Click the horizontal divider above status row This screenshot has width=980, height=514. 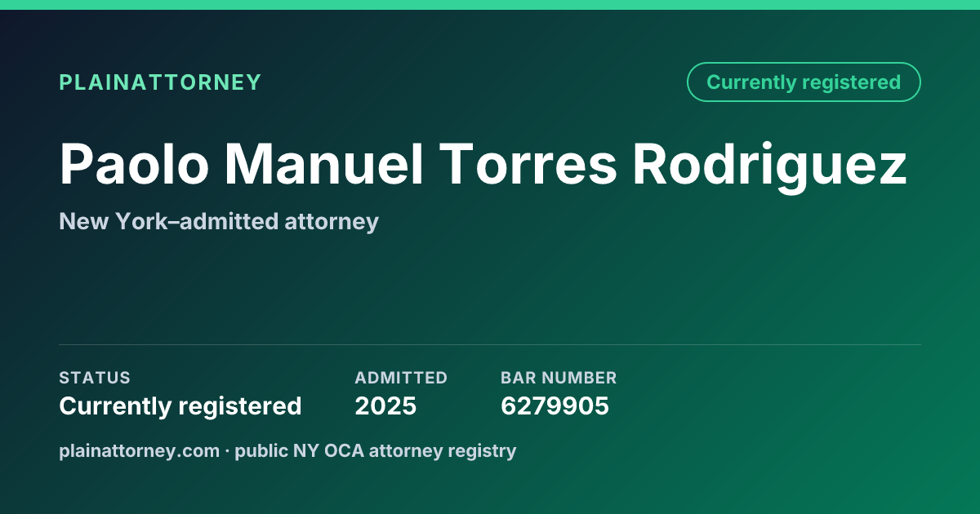tap(490, 344)
